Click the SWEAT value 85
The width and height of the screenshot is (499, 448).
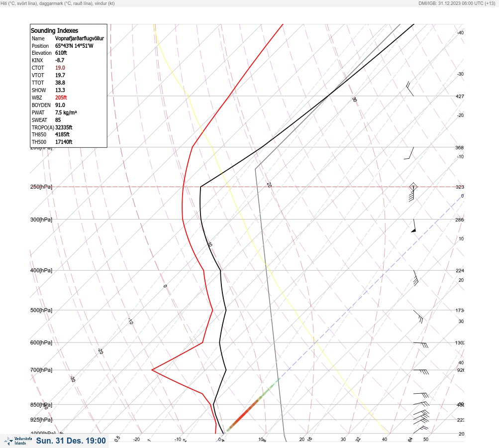tap(58, 120)
